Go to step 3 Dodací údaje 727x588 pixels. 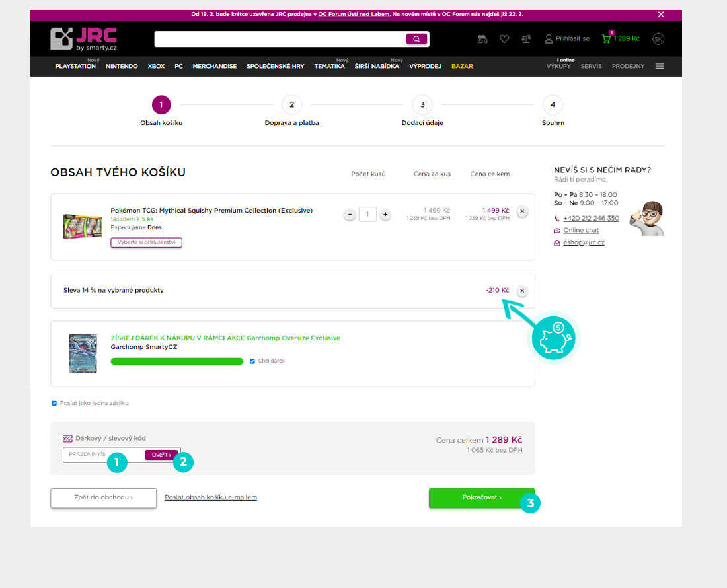(422, 105)
